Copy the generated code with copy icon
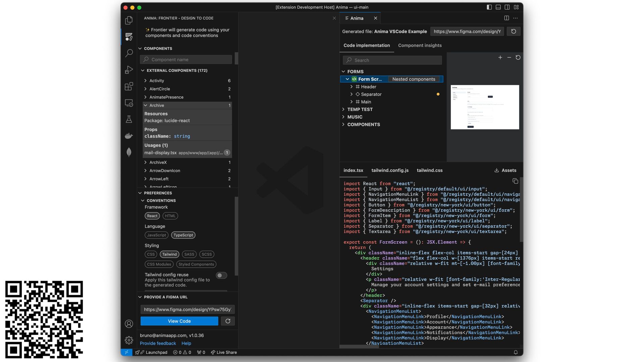Image resolution: width=644 pixels, height=362 pixels. coord(515,181)
